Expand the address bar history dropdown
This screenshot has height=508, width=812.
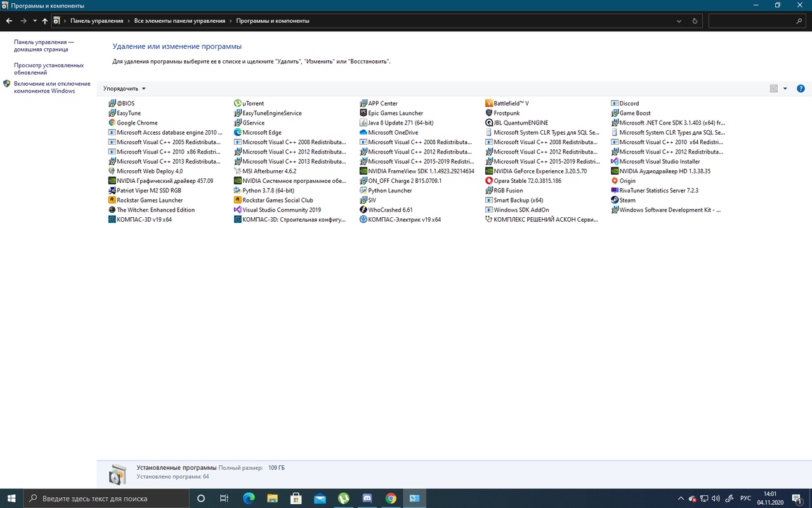tap(679, 21)
